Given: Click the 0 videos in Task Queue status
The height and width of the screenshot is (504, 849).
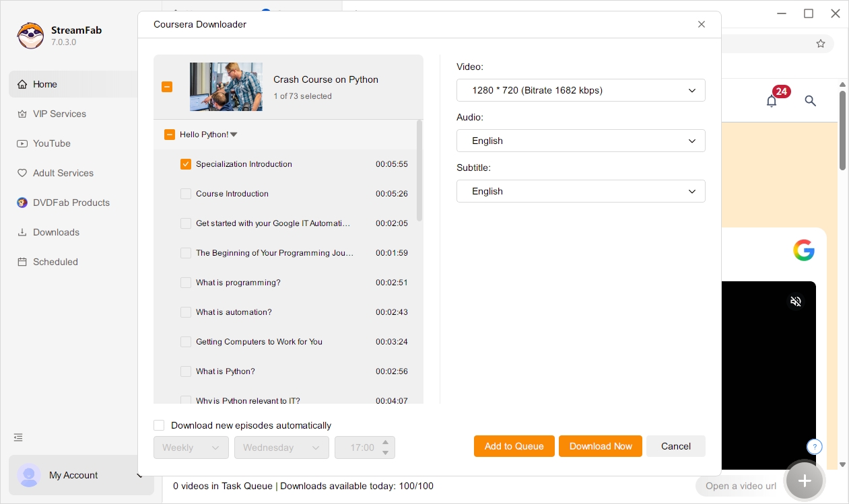Looking at the screenshot, I should click(x=223, y=486).
